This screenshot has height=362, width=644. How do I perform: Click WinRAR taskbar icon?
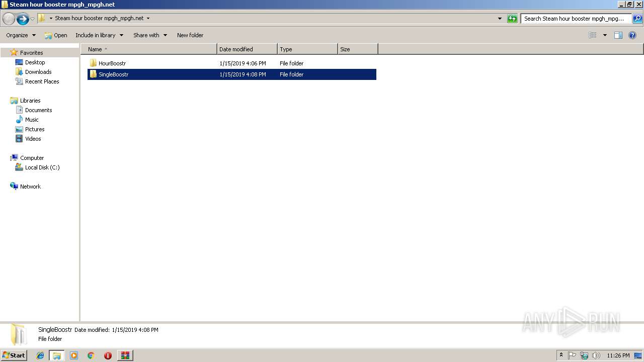125,355
